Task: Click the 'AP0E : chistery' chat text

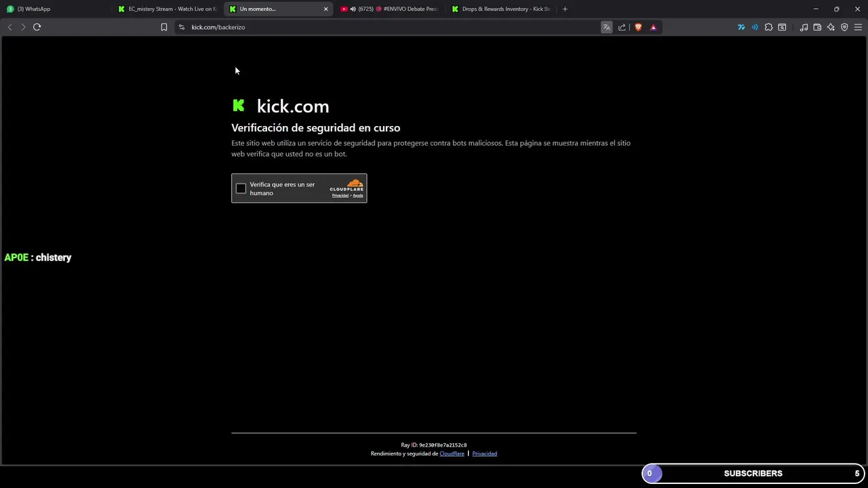Action: (38, 258)
